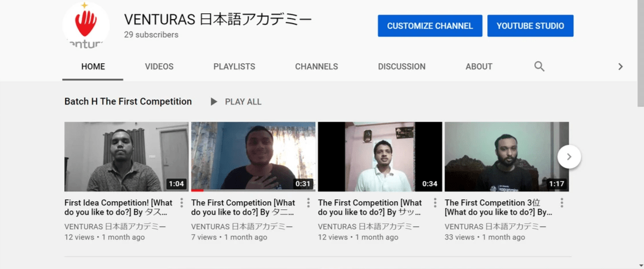The width and height of the screenshot is (644, 269).
Task: Show next videos with carousel arrow
Action: 569,156
